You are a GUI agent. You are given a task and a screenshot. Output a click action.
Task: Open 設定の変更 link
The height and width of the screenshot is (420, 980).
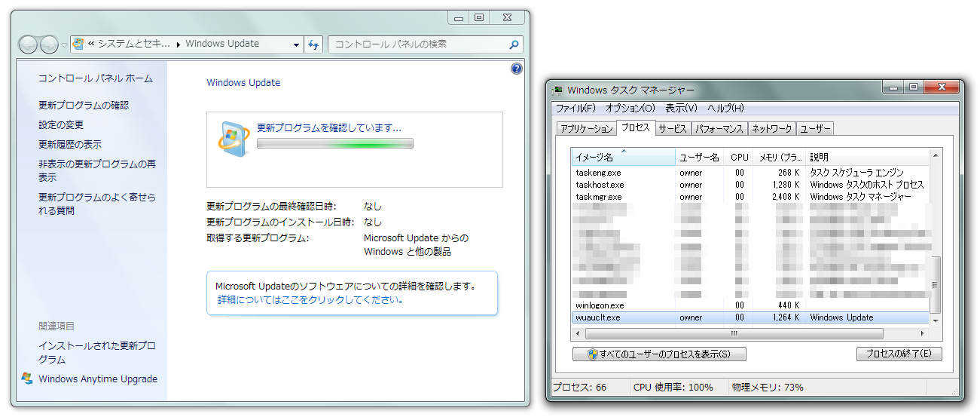point(61,124)
